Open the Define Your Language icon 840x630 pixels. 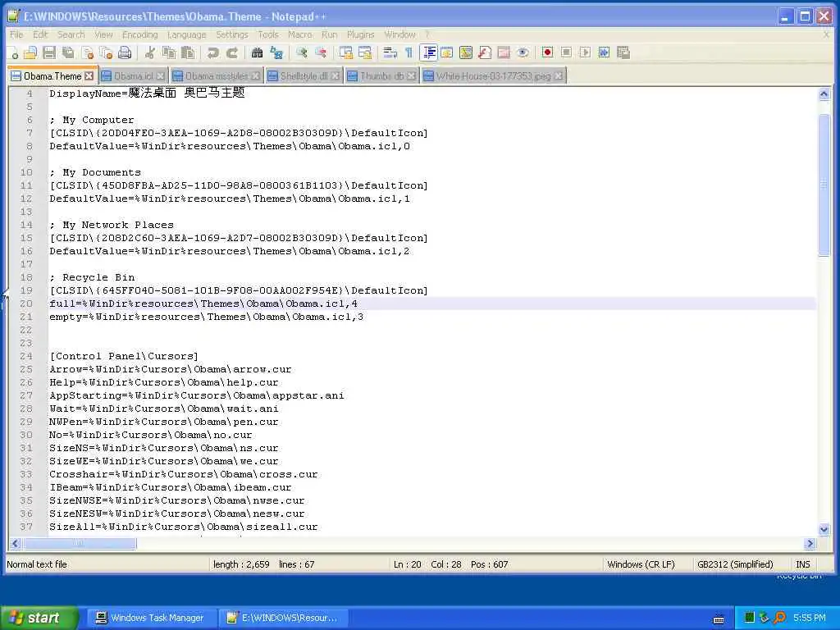(x=447, y=52)
